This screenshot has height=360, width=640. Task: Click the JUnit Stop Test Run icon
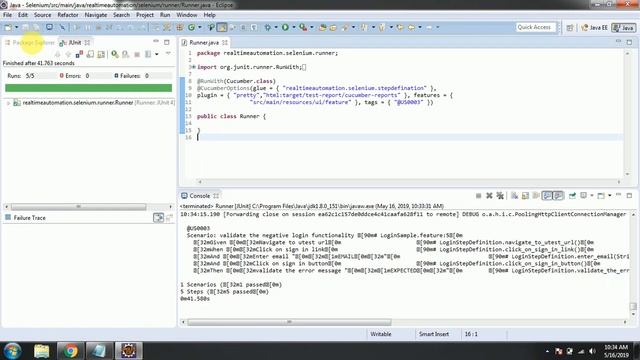point(137,54)
